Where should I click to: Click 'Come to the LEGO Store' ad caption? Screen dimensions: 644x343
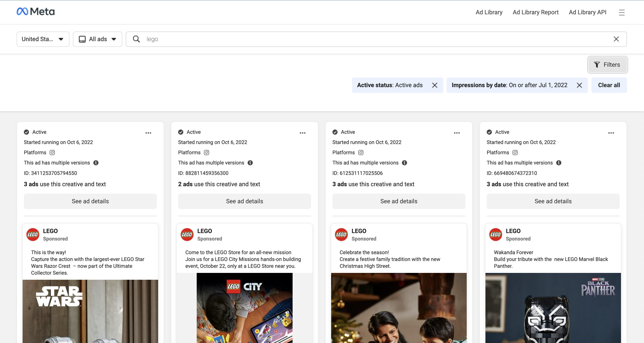pos(238,252)
